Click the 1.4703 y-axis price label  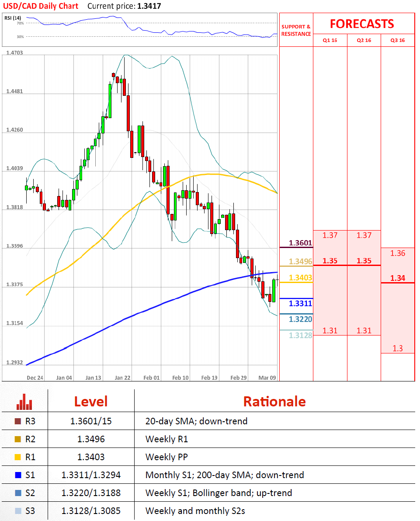(x=14, y=53)
